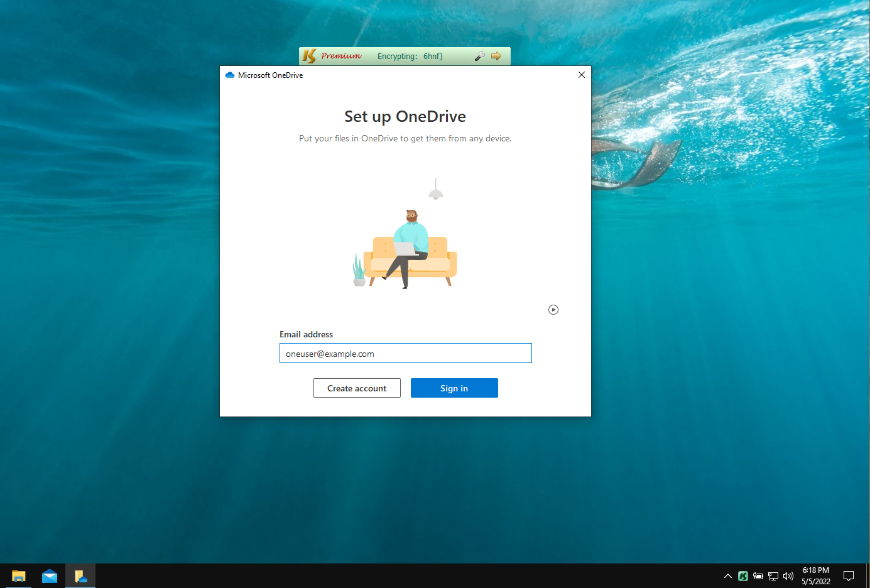870x588 pixels.
Task: Click the wrench settings icon in encryption bar
Action: point(479,56)
